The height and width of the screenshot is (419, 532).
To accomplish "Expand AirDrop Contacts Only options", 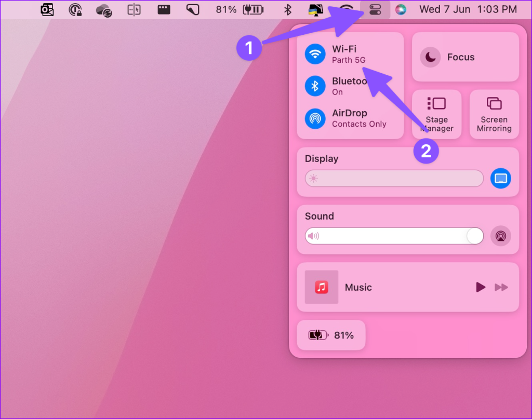I will click(x=359, y=118).
